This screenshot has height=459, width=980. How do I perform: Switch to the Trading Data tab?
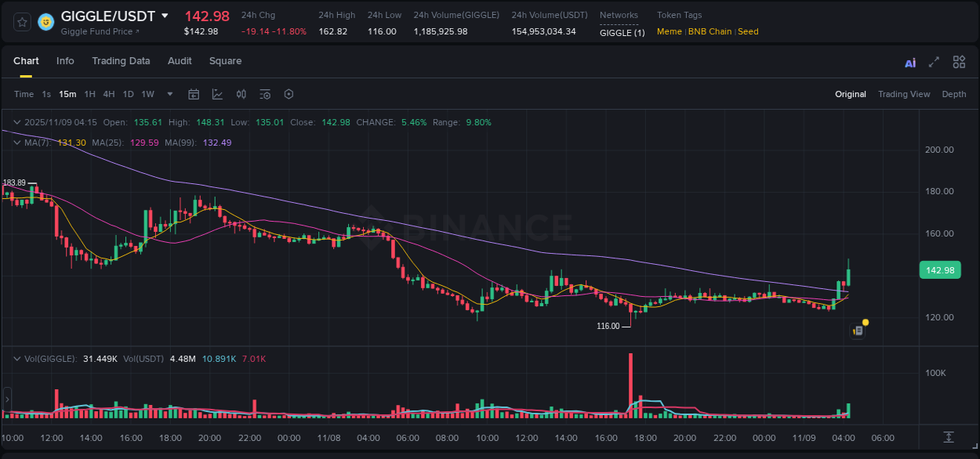(x=121, y=61)
